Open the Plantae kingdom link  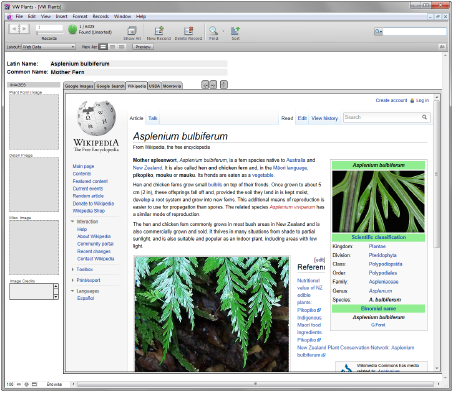click(377, 246)
